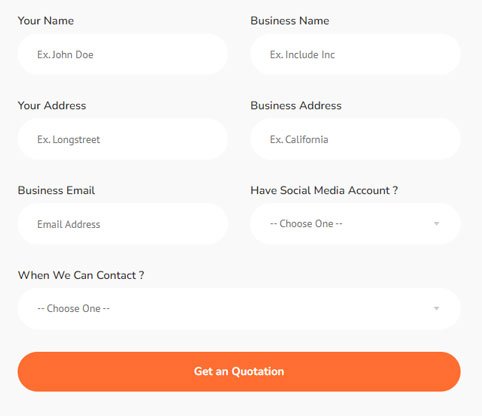This screenshot has width=482, height=416.
Task: Click '-- Choose One --' text in contact time select
Action: tap(73, 309)
